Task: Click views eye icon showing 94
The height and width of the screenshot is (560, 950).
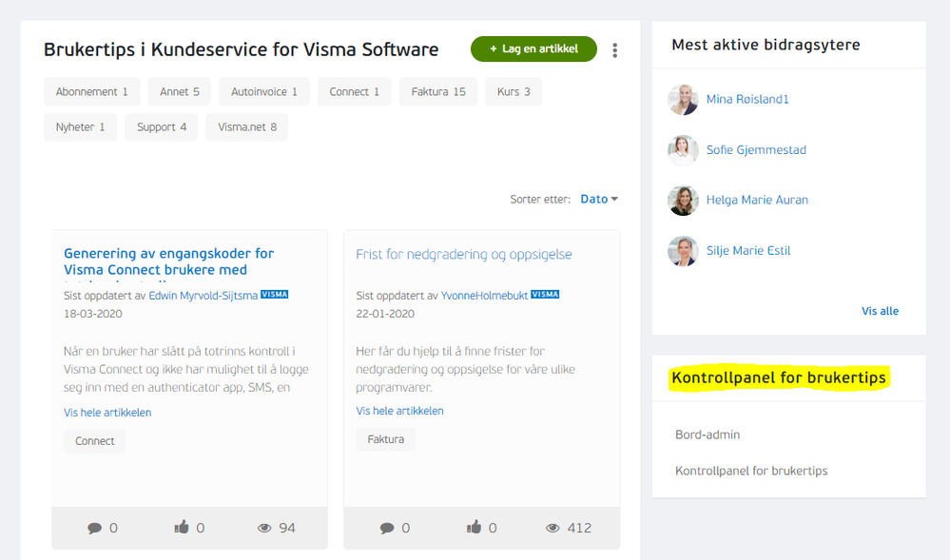Action: tap(264, 528)
